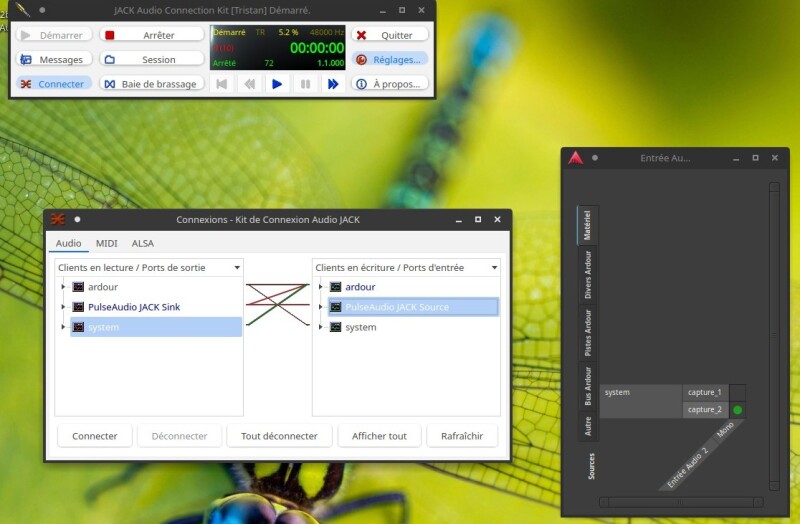The width and height of the screenshot is (800, 524).
Task: Click the 00:00:00 transport time display
Action: coord(317,48)
